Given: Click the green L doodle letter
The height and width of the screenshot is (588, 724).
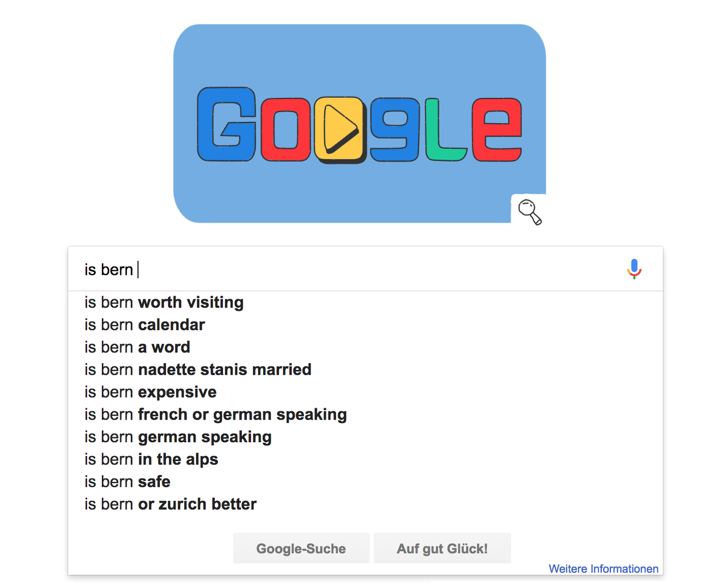Looking at the screenshot, I should (x=444, y=130).
